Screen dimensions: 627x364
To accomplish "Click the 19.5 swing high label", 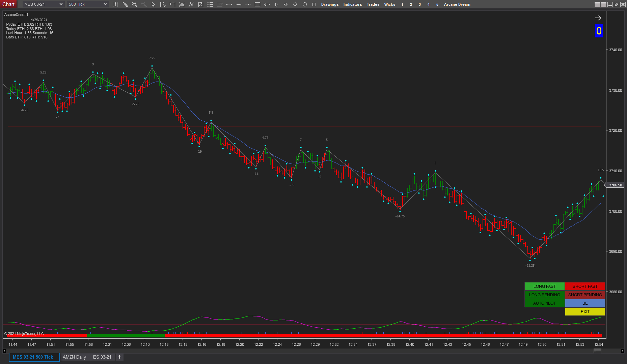I will click(601, 170).
